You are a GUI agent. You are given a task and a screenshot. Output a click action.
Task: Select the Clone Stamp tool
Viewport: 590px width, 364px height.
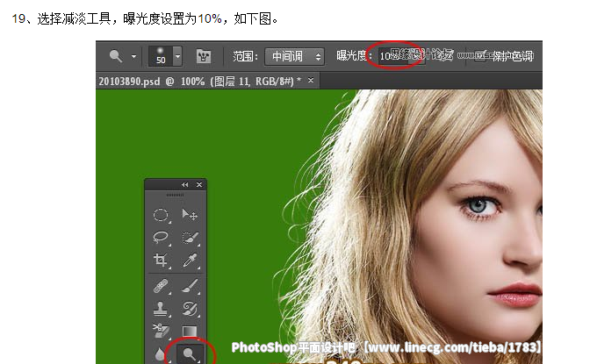click(161, 309)
